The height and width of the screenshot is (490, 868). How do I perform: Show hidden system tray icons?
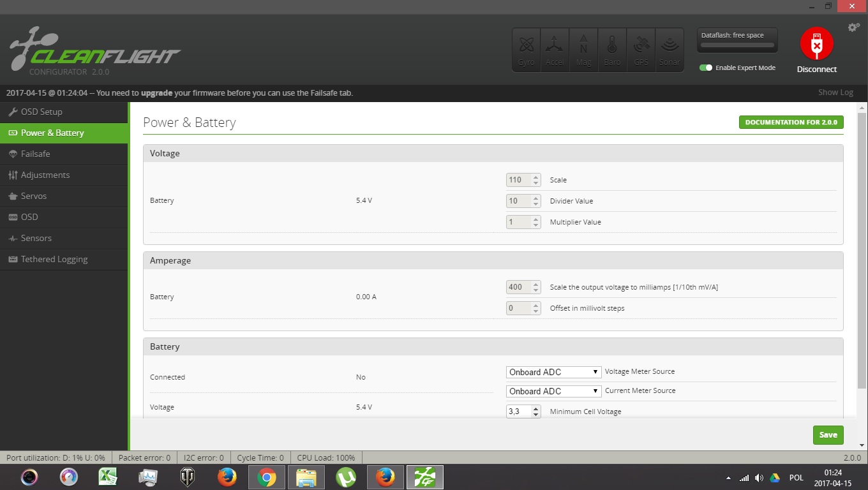pos(728,478)
